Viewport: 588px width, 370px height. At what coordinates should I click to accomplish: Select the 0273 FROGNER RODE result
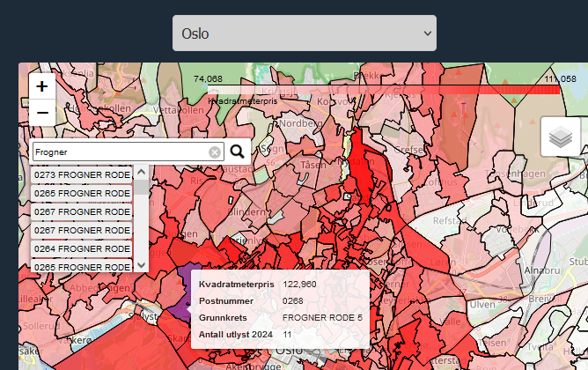[81, 174]
